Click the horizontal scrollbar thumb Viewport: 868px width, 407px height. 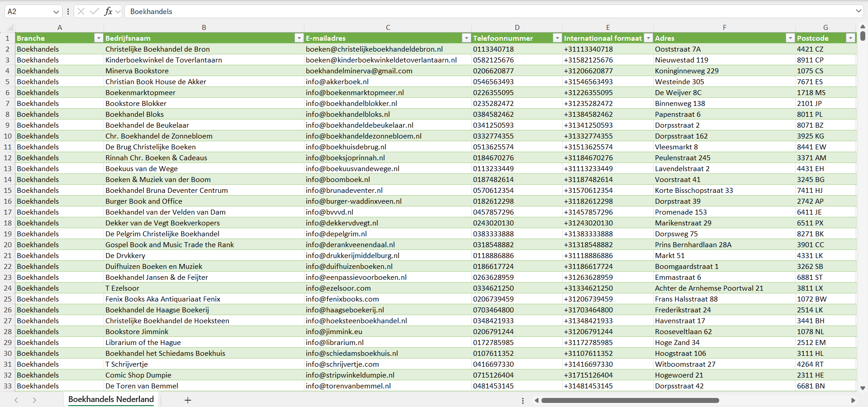click(x=630, y=400)
